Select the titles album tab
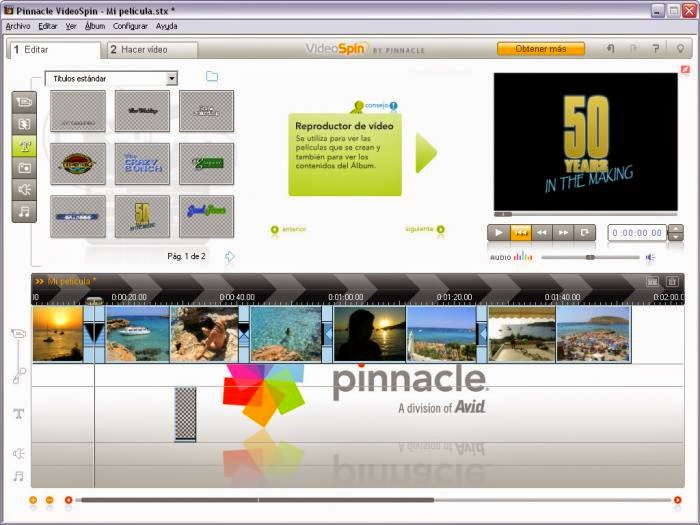700x525 pixels. click(x=24, y=146)
